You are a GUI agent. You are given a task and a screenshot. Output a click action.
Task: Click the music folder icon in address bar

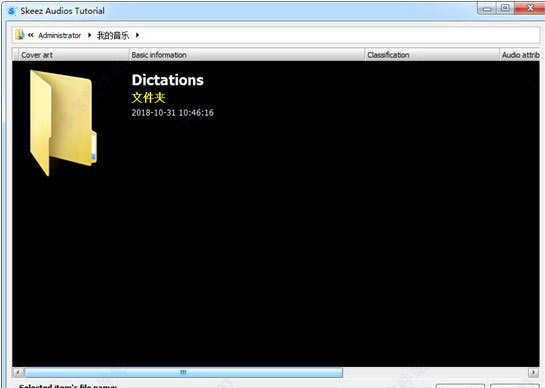coord(19,35)
